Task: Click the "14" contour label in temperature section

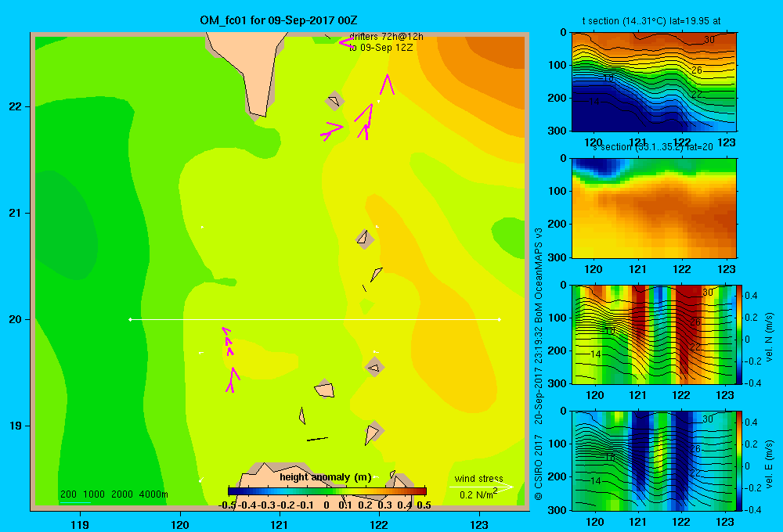Action: (594, 102)
